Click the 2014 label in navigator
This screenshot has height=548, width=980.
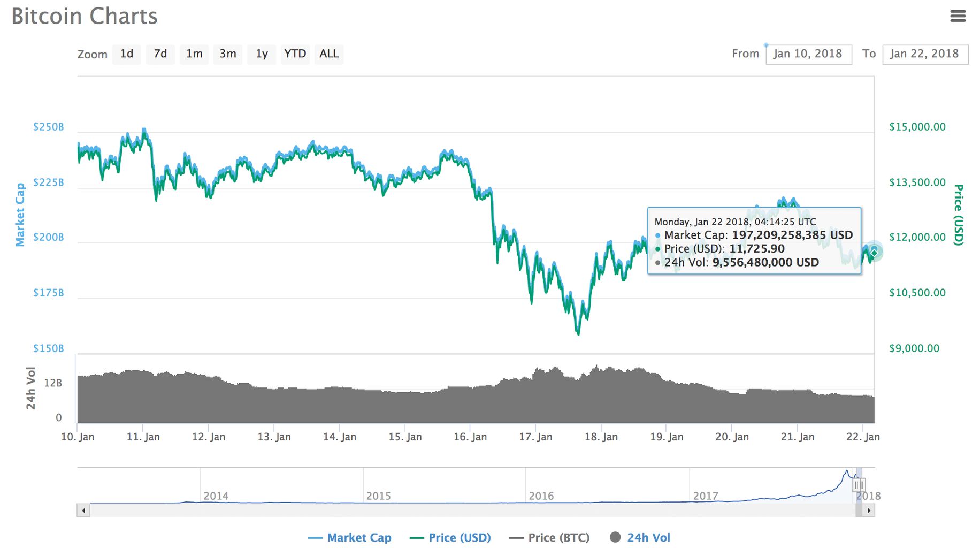216,496
